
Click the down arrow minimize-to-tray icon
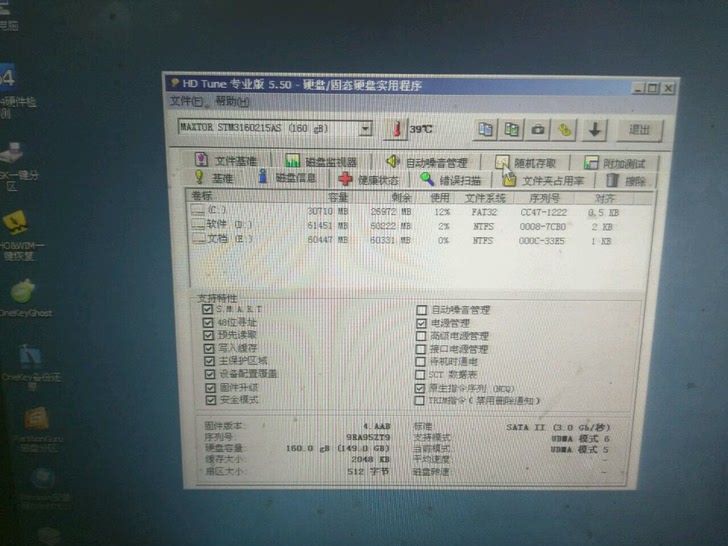pos(594,130)
